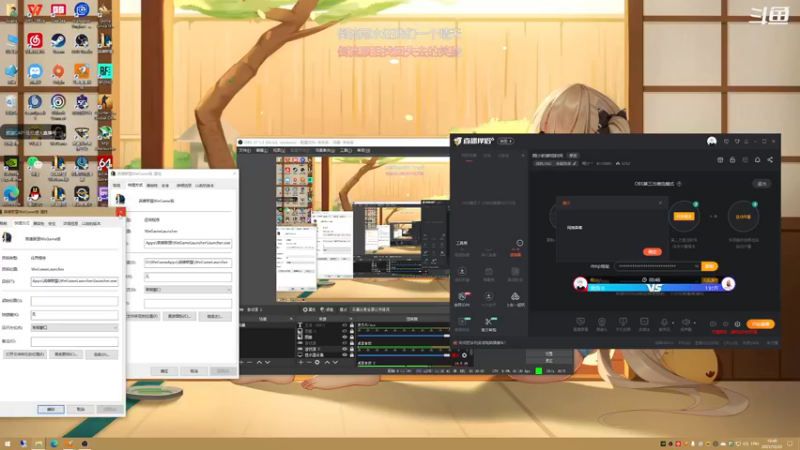Click the speaker icon in companion bottom bar
The width and height of the screenshot is (800, 450).
coord(686,322)
